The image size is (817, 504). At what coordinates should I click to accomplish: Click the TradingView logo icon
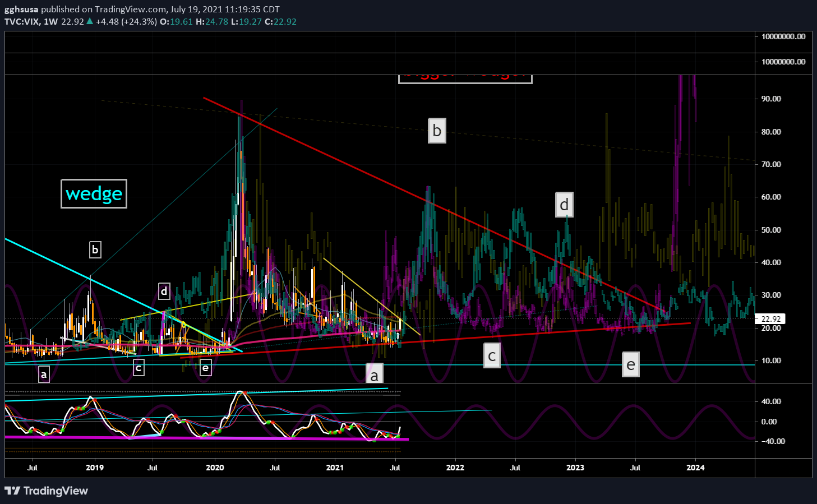(13, 491)
